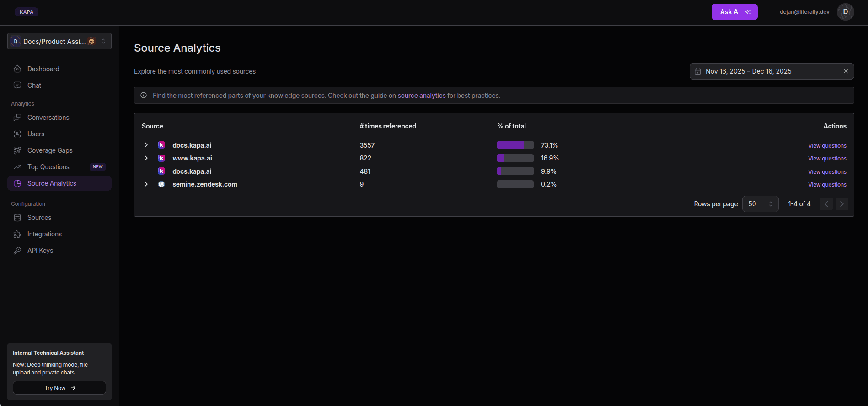This screenshot has width=868, height=406.
Task: Click the arrow icon in Try Now
Action: coord(73,388)
